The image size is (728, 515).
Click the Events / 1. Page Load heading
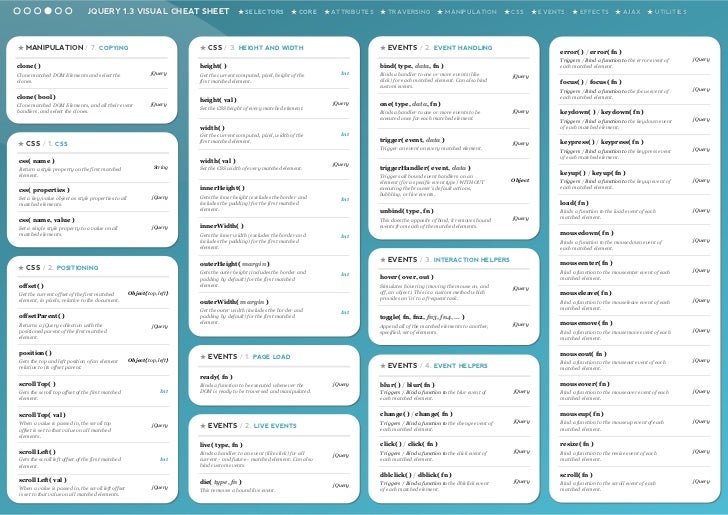coord(245,357)
